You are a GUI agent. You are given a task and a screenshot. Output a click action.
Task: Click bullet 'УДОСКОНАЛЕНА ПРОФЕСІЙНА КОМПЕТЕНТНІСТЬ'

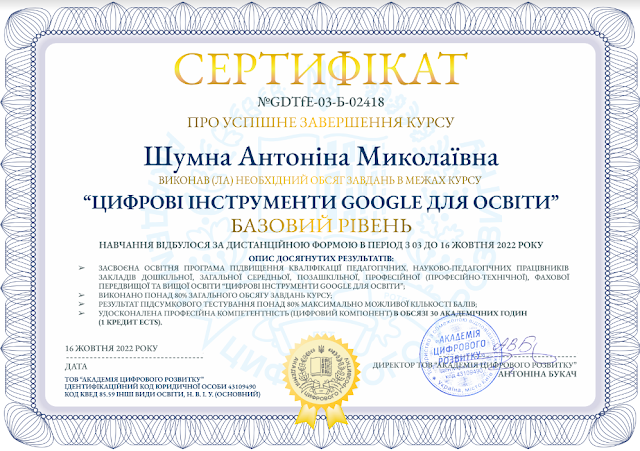(x=313, y=318)
